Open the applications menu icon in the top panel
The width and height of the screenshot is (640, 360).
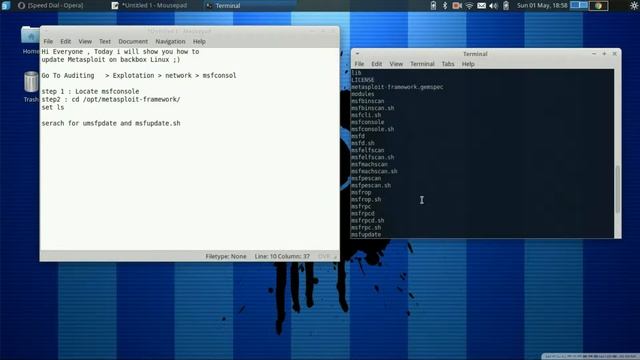6,5
